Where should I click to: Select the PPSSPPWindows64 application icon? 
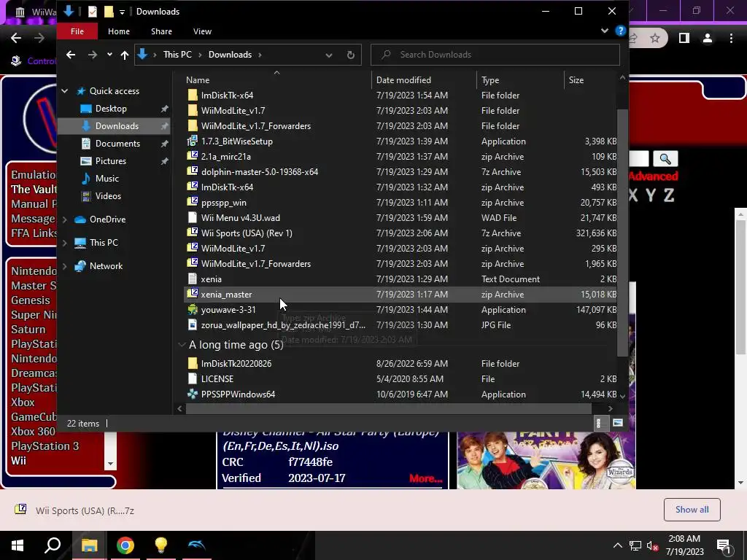tap(192, 394)
